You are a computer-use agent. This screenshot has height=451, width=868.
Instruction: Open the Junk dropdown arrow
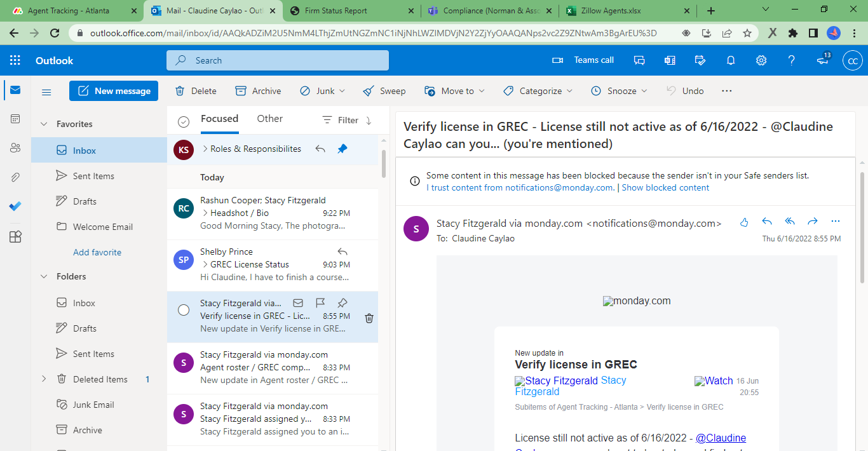coord(342,91)
